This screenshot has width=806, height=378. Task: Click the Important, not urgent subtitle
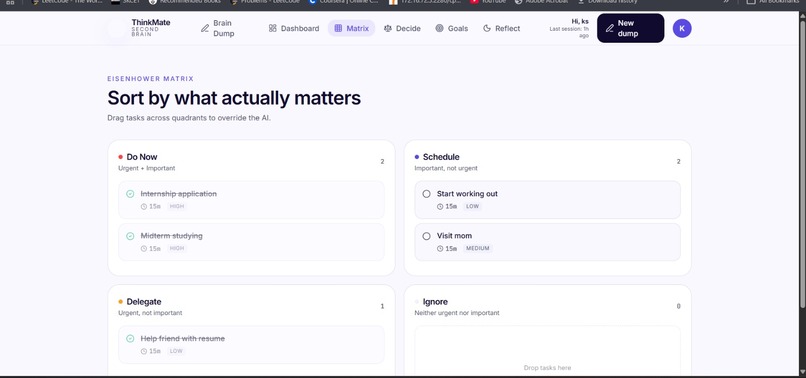tap(446, 168)
